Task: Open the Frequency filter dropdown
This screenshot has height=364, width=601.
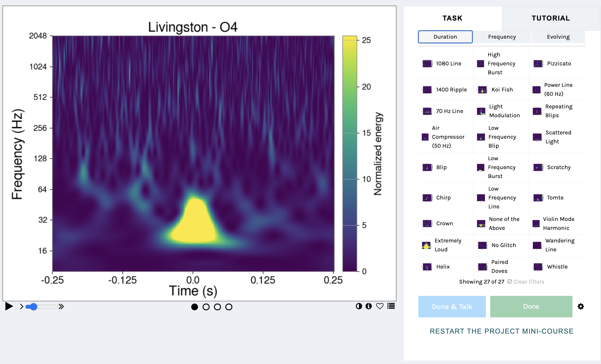Action: click(x=502, y=37)
